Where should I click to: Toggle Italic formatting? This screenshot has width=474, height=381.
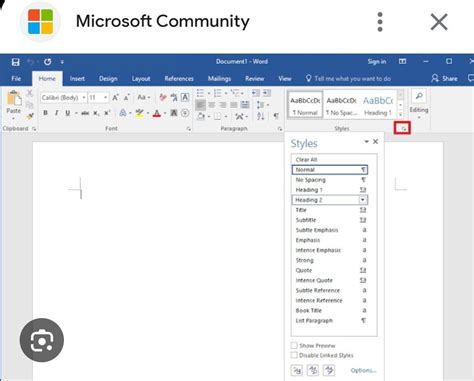pos(56,113)
